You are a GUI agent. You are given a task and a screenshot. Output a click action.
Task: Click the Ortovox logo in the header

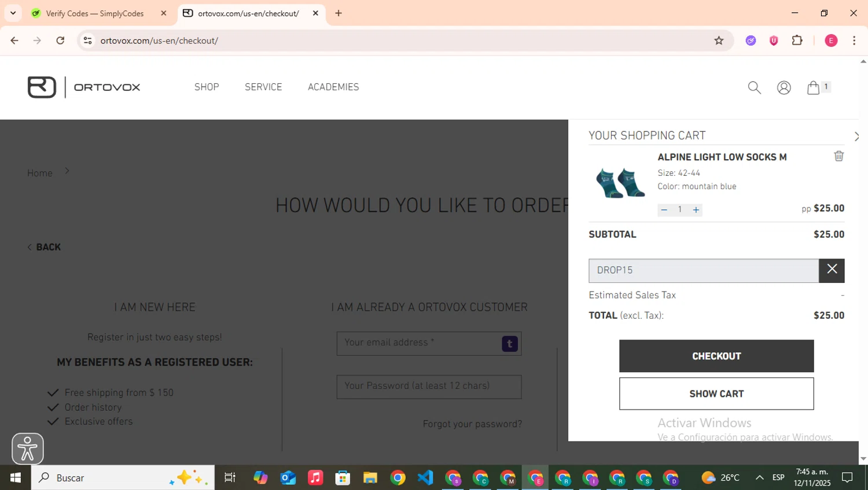click(84, 87)
